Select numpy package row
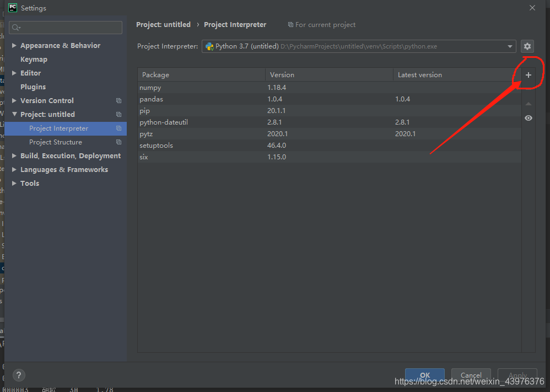550x392 pixels. 330,87
